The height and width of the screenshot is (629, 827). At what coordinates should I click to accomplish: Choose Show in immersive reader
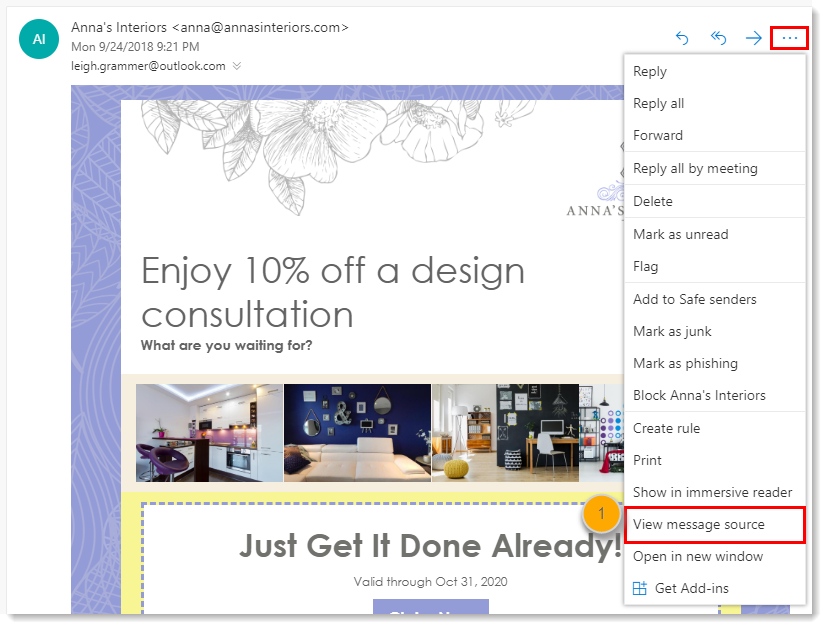pos(715,492)
